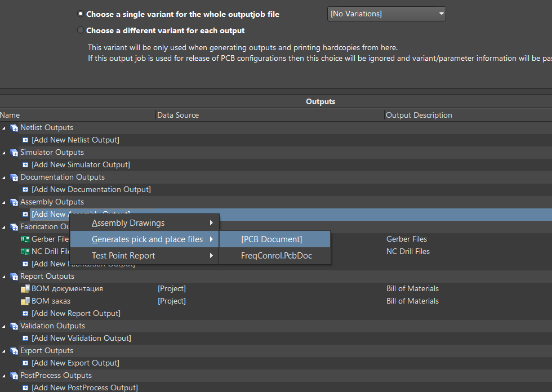The width and height of the screenshot is (552, 392).
Task: Select different variant for each output radio
Action: 80,30
